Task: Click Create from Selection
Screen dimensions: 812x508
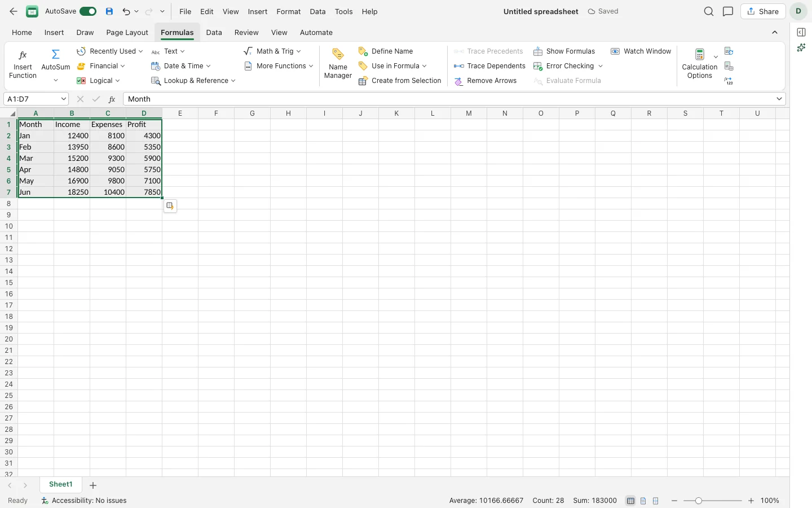Action: tap(400, 81)
